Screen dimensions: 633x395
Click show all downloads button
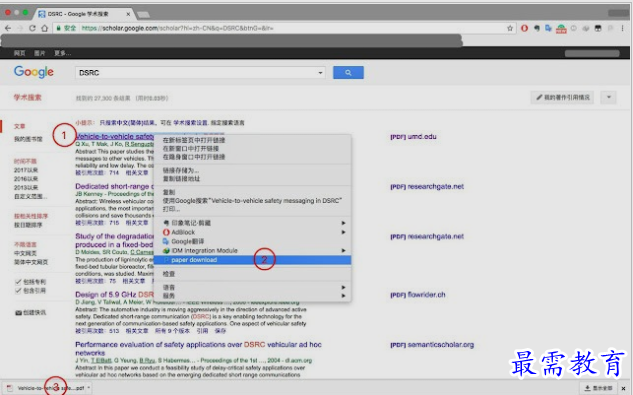(x=599, y=388)
